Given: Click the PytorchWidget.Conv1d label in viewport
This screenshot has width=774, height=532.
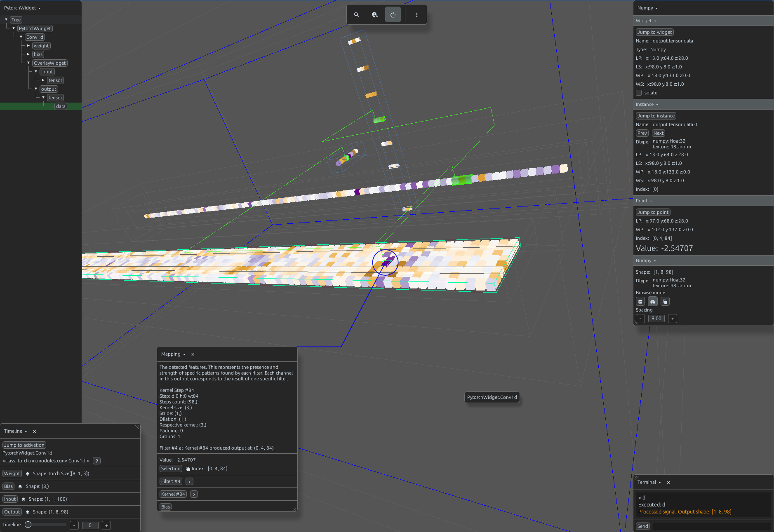Looking at the screenshot, I should point(492,397).
